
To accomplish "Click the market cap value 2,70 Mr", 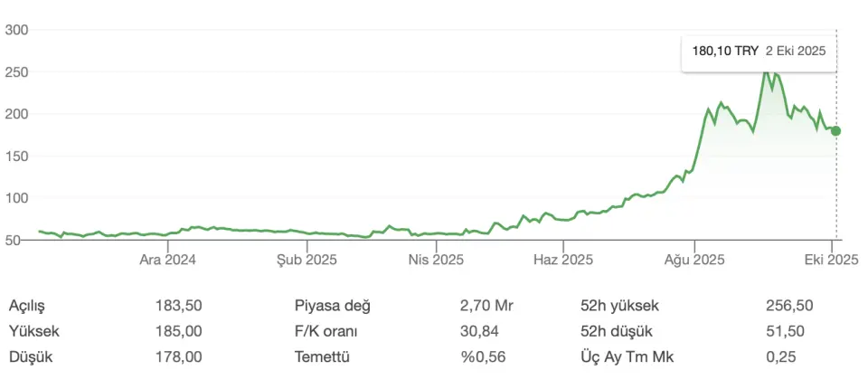I will coord(486,306).
